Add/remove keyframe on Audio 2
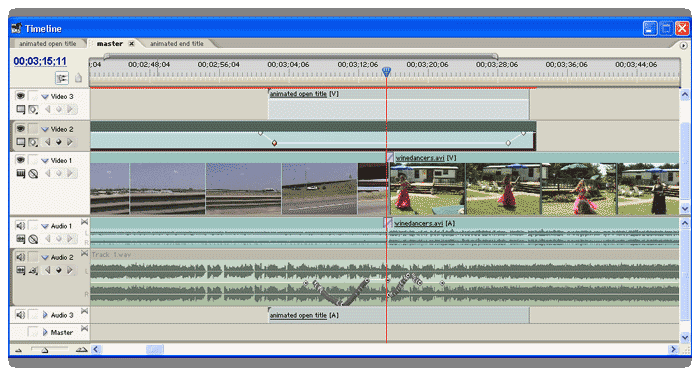700x376 pixels. tap(58, 270)
